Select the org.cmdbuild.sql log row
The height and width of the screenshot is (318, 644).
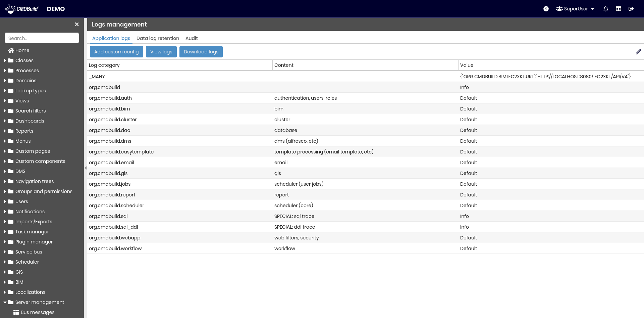point(108,216)
